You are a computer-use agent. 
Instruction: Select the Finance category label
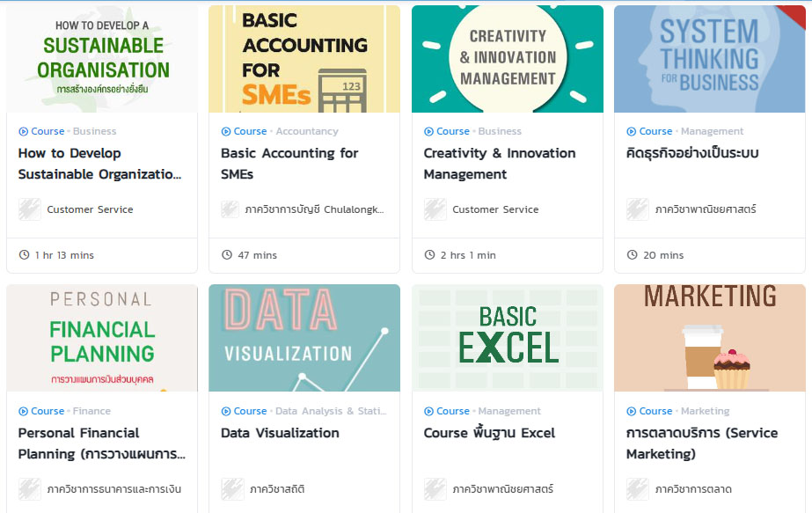tap(91, 412)
